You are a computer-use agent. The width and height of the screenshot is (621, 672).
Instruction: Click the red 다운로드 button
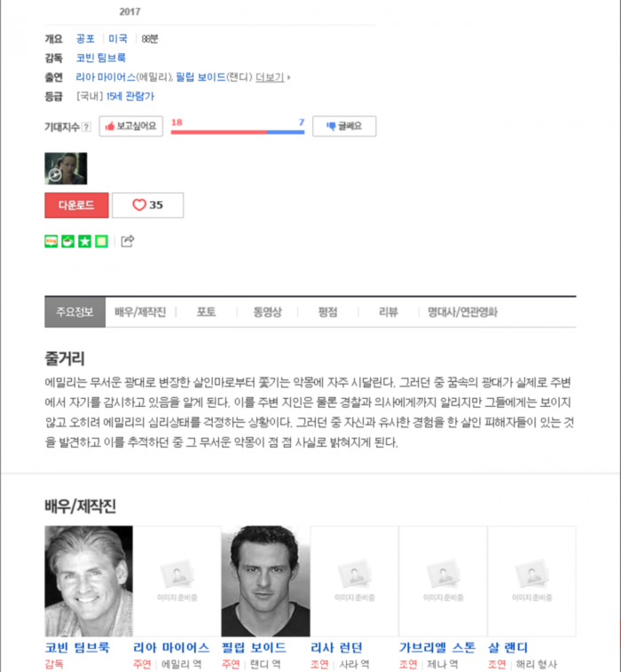click(x=76, y=206)
